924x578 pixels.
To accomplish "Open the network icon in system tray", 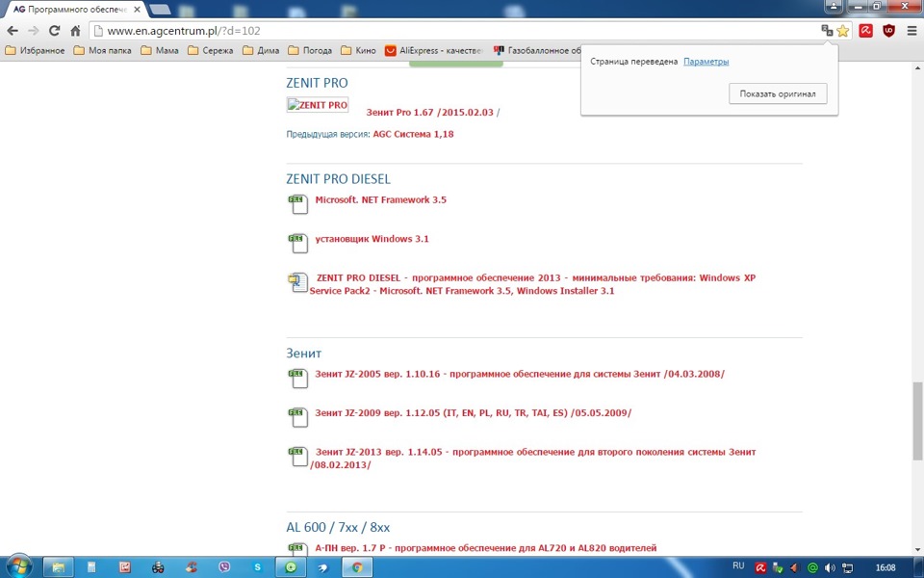I will [847, 568].
